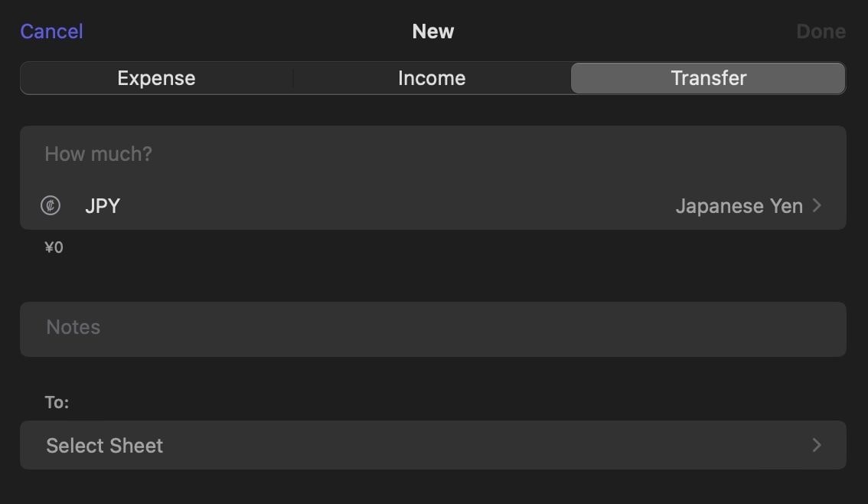Confirm with the Done button
This screenshot has width=868, height=504.
[821, 31]
